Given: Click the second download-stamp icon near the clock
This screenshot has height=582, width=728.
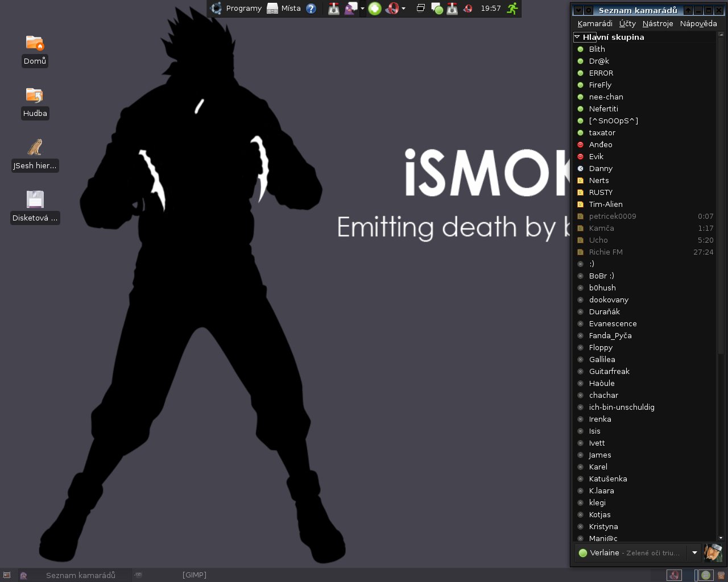Looking at the screenshot, I should pos(452,9).
